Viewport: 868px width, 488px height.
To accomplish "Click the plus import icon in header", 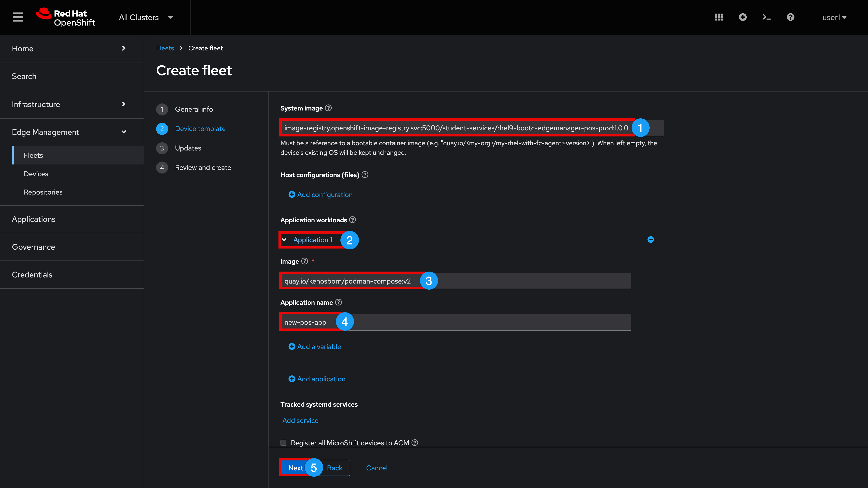I will [x=743, y=17].
